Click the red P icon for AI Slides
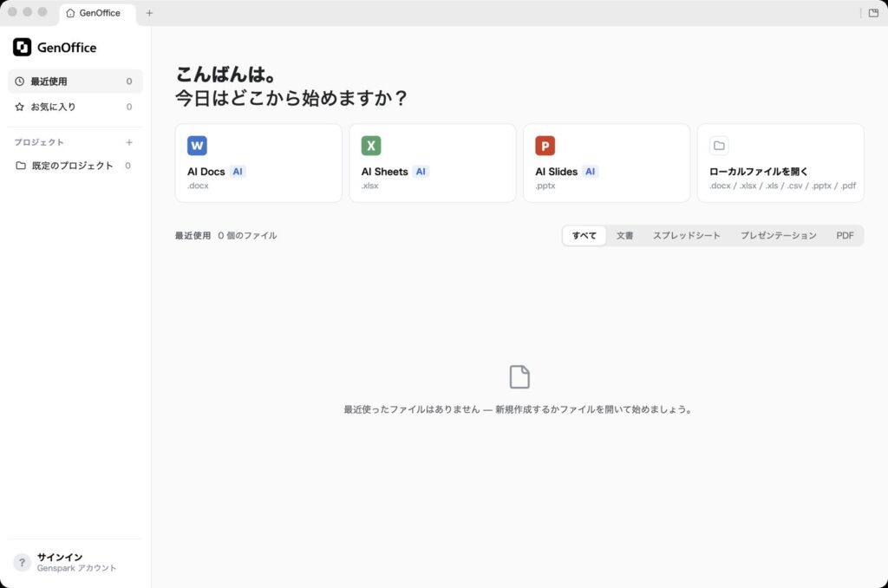This screenshot has width=888, height=588. pos(545,146)
